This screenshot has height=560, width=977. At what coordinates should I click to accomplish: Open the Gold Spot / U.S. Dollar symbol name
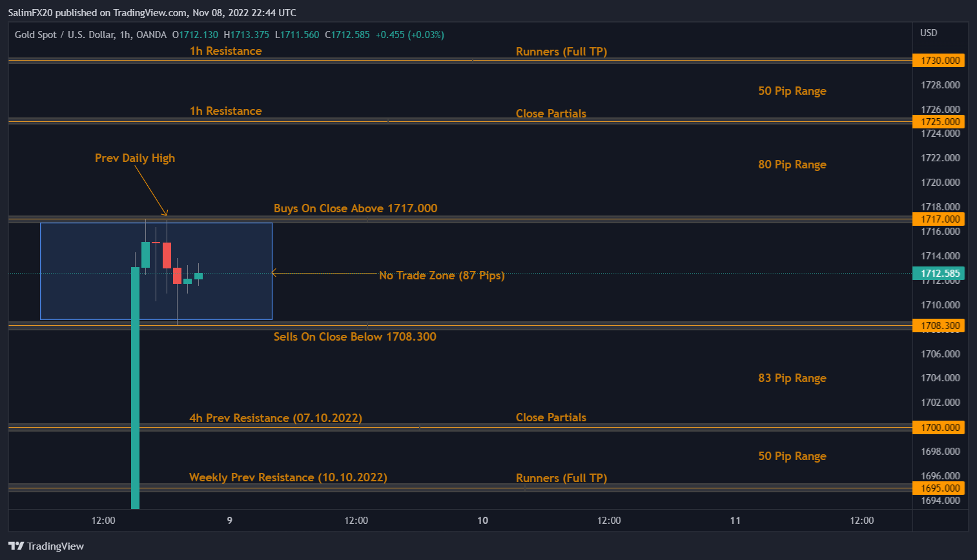(x=65, y=35)
